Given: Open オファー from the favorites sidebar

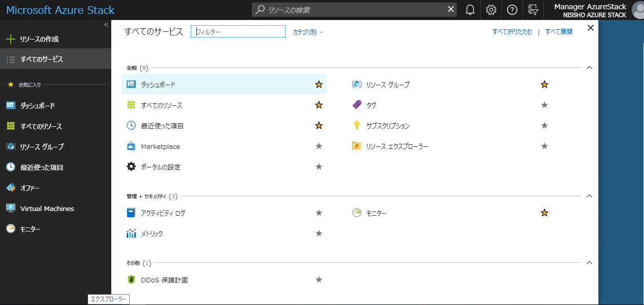Looking at the screenshot, I should pyautogui.click(x=30, y=188).
